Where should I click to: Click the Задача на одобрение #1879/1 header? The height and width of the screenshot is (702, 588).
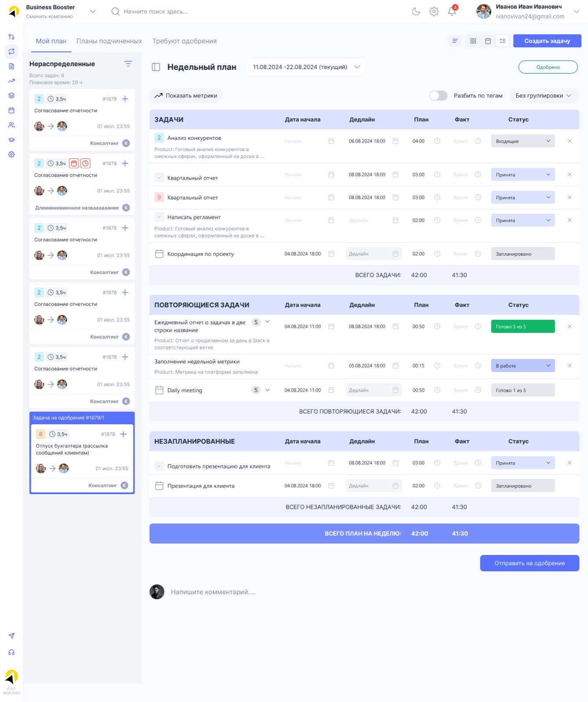tap(82, 418)
